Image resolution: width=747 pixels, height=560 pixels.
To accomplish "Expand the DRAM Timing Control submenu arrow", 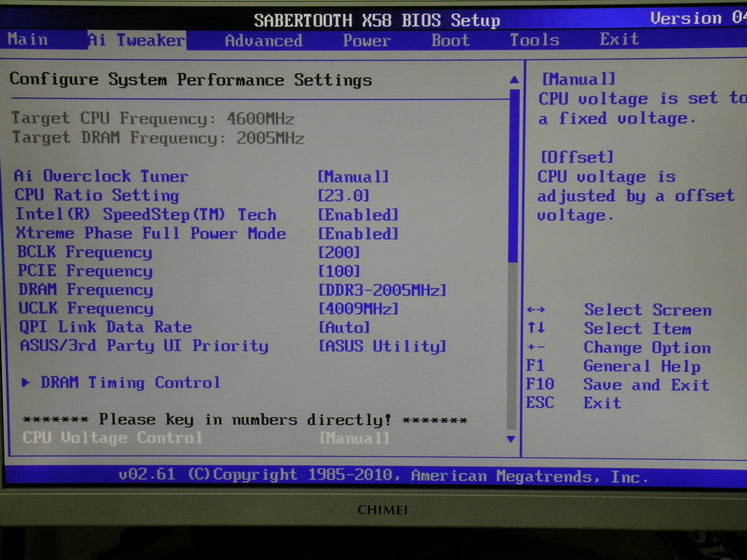I will (x=26, y=382).
